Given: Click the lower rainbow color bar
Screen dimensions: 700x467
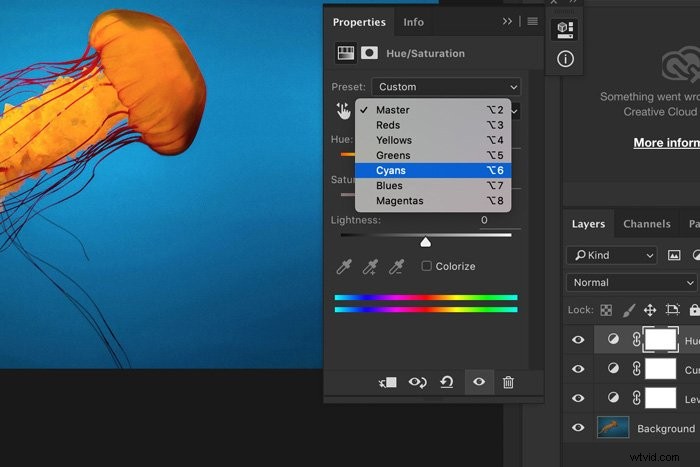Looking at the screenshot, I should click(426, 309).
